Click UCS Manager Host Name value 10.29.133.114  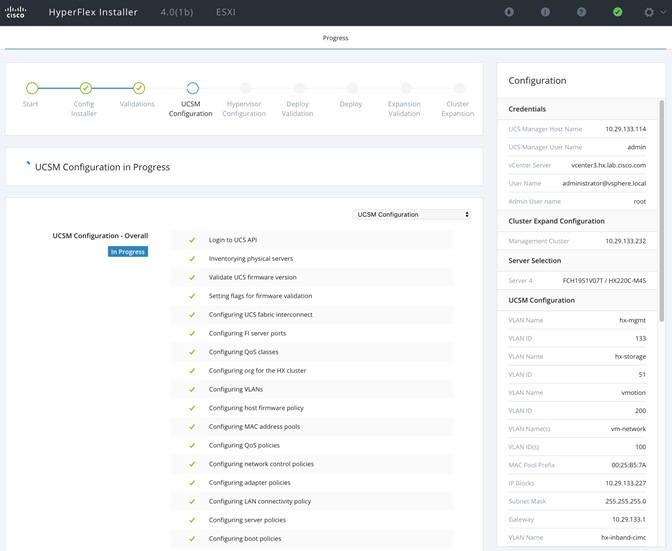(625, 129)
